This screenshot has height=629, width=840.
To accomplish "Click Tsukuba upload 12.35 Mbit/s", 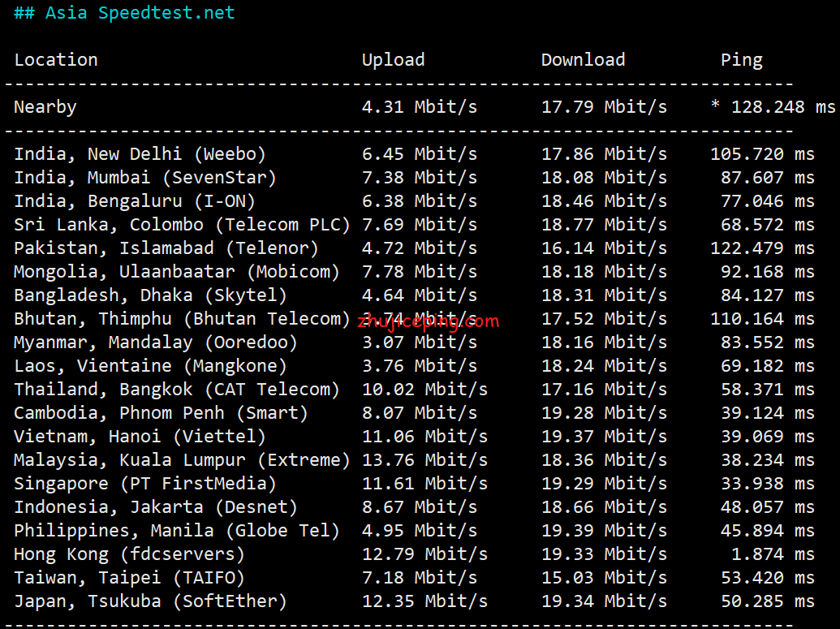I will [x=424, y=601].
